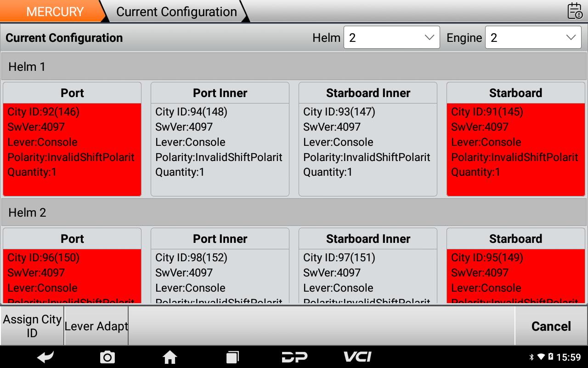Viewport: 588px width, 368px height.
Task: Go to home screen icon
Action: pyautogui.click(x=170, y=357)
